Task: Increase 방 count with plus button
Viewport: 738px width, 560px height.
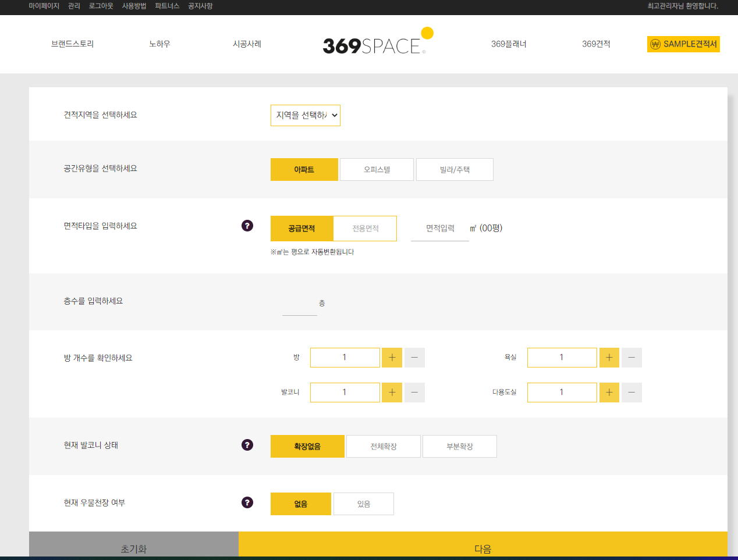Action: click(x=392, y=358)
